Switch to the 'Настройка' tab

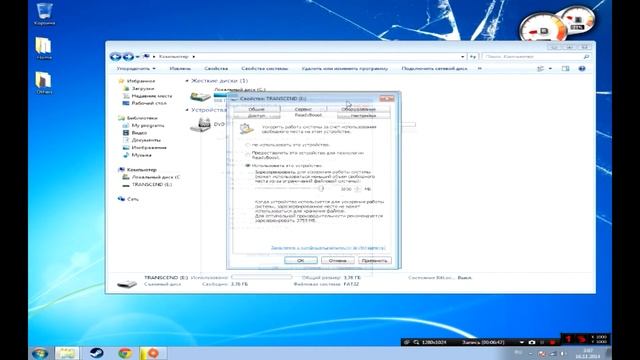363,116
